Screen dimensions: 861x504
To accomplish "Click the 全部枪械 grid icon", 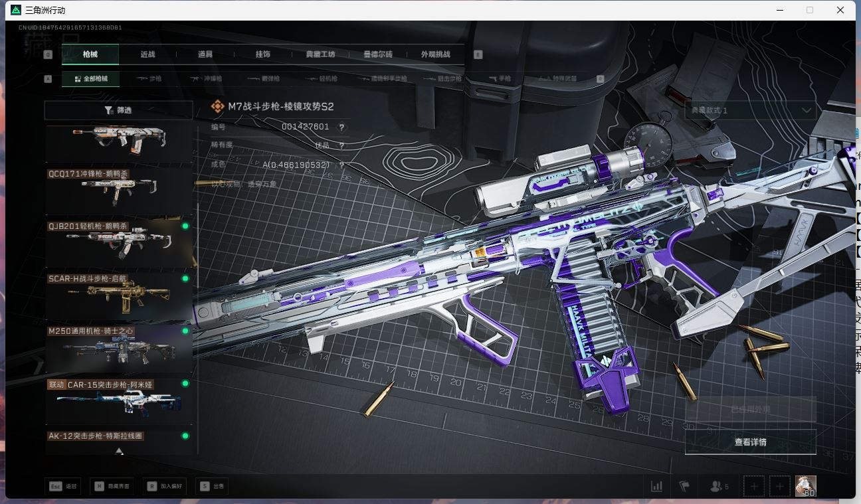I will (78, 78).
